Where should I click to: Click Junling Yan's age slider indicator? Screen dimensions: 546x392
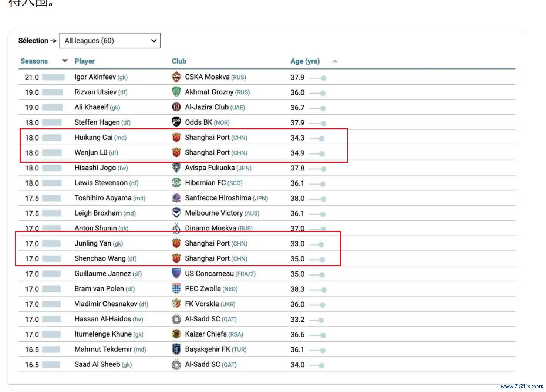(x=321, y=244)
